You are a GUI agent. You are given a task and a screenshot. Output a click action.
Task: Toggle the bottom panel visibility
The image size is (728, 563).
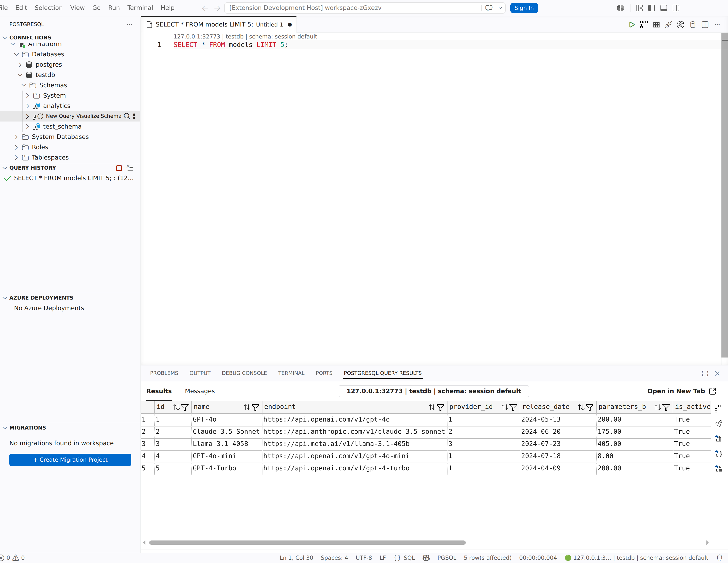pos(664,8)
